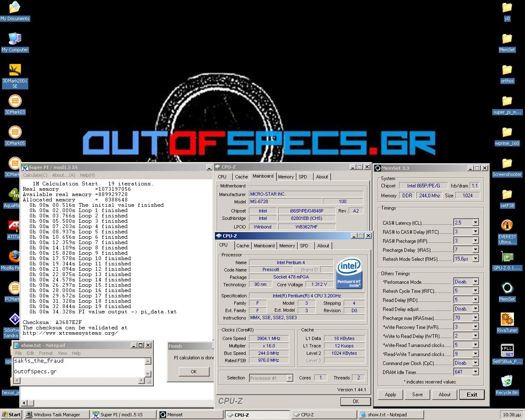Open the Calculate(C) menu in Super PI
The height and width of the screenshot is (420, 525).
coord(35,175)
